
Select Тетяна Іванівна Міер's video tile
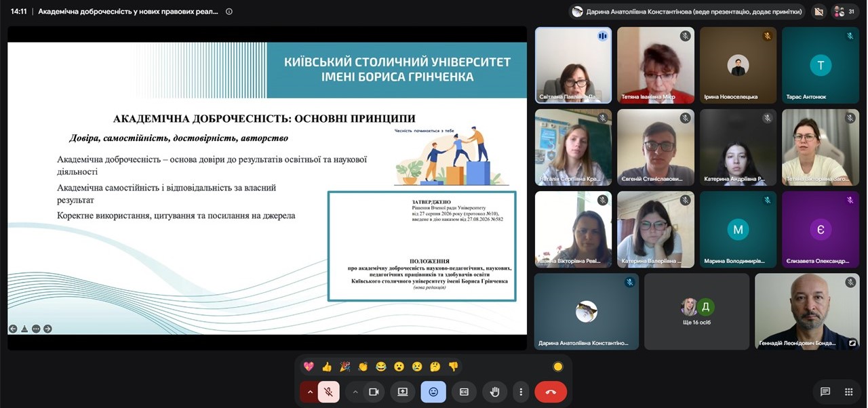click(x=656, y=65)
